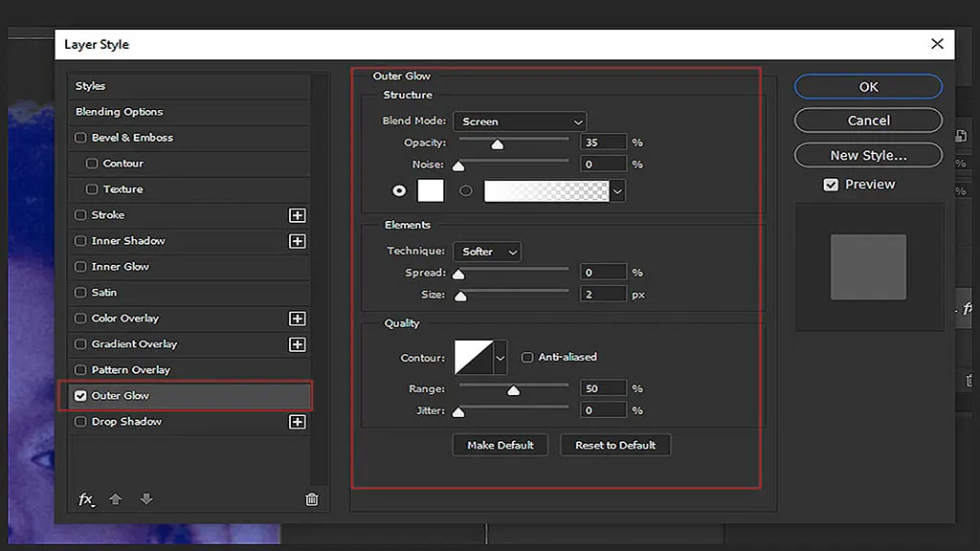The height and width of the screenshot is (551, 980).
Task: Open the Blend Mode Screen dropdown
Action: pyautogui.click(x=520, y=121)
